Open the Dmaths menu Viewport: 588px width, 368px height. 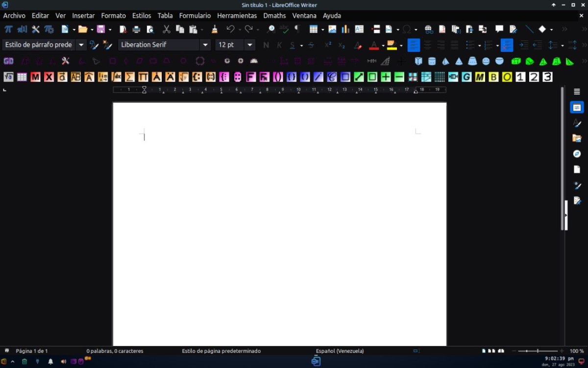(x=274, y=16)
